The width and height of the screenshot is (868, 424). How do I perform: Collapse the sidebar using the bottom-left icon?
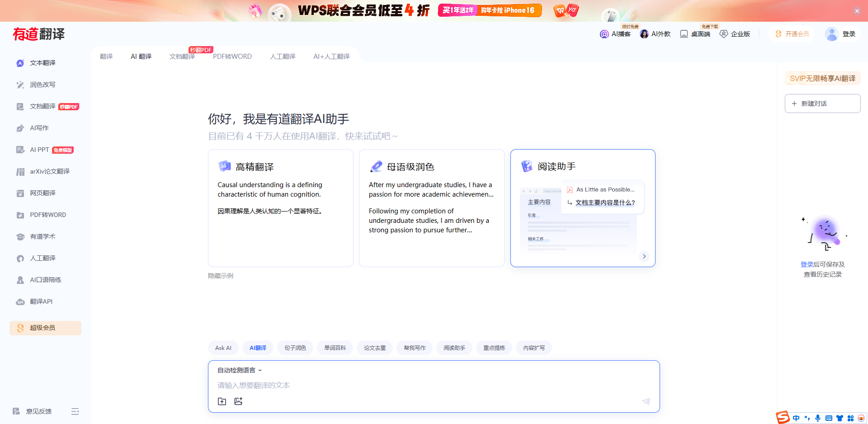click(x=75, y=411)
